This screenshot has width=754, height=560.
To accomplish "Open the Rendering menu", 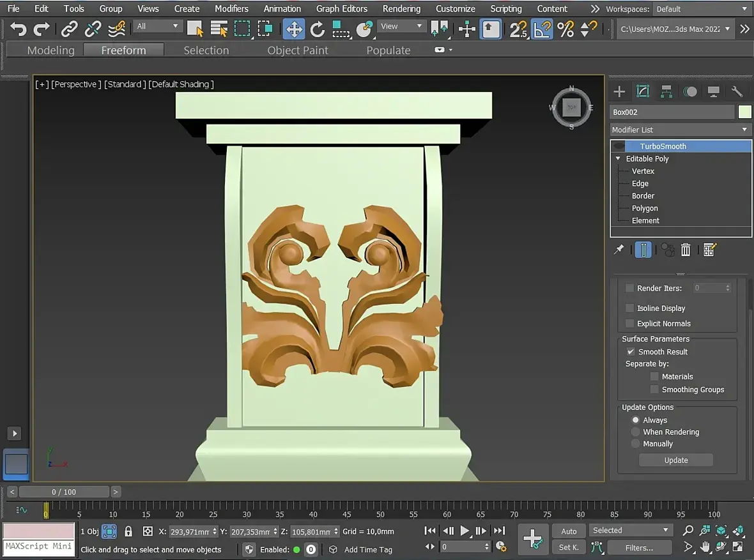I will pyautogui.click(x=401, y=9).
